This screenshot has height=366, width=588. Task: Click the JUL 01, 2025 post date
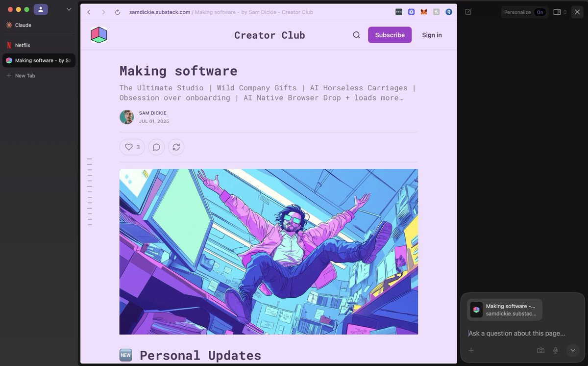coord(154,121)
